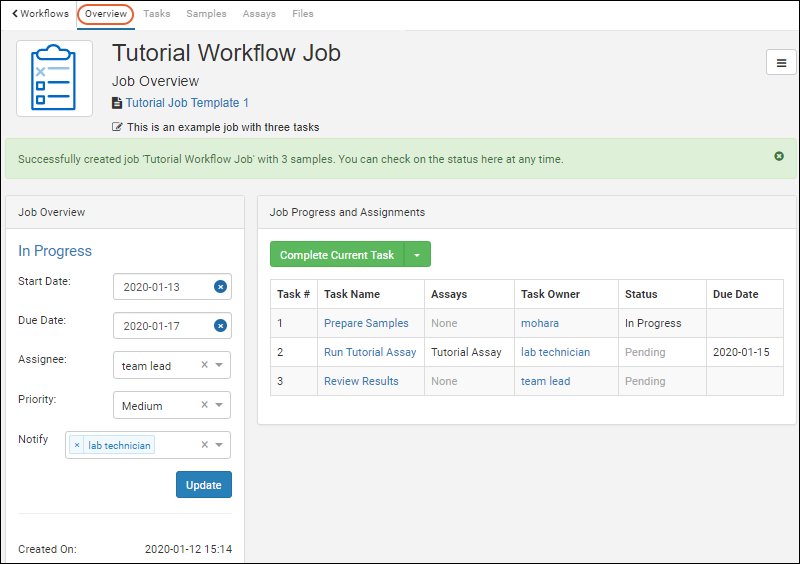Click the clipboard job icon thumbnail

pos(54,79)
